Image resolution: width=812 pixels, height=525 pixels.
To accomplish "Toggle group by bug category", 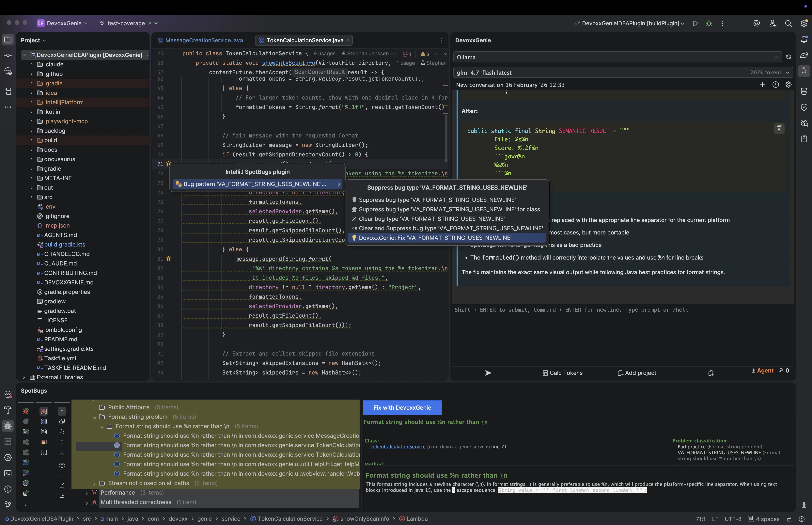I will point(44,411).
